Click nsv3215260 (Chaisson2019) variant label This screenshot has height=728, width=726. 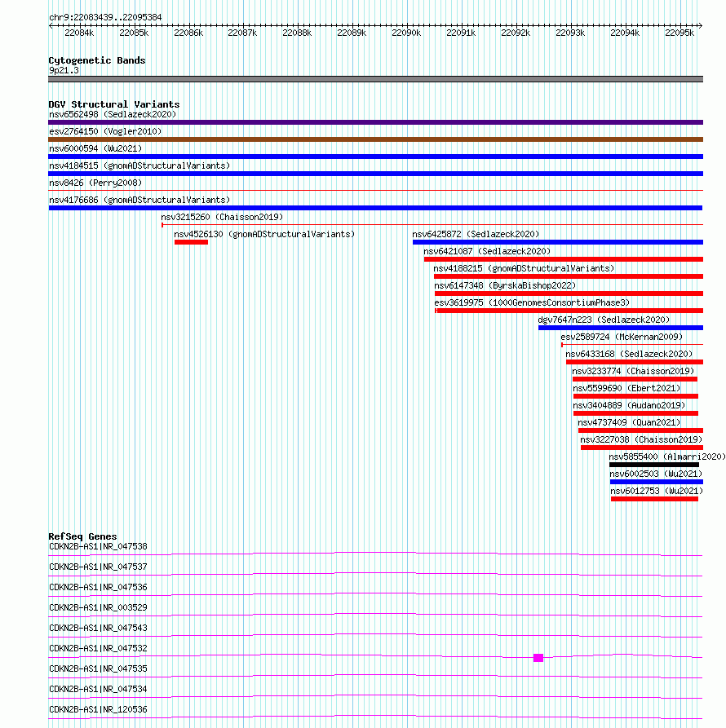[x=222, y=218]
